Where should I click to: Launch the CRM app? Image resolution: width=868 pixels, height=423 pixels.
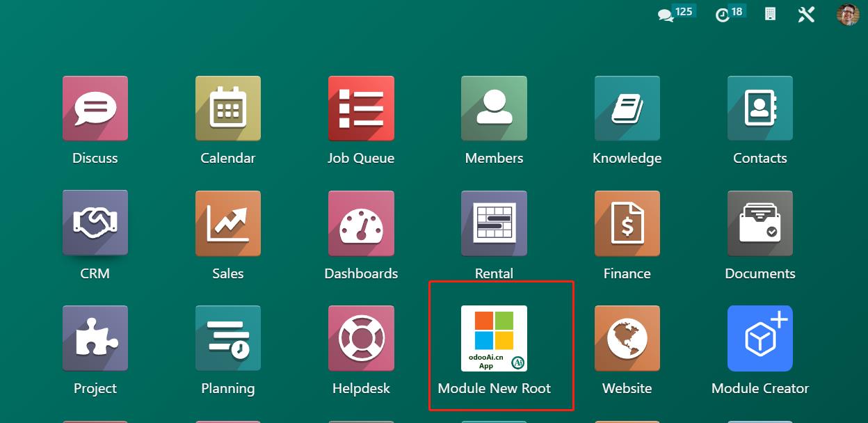pos(95,223)
